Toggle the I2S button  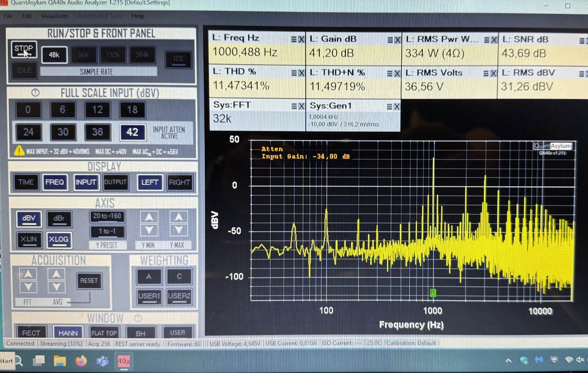coord(178,60)
